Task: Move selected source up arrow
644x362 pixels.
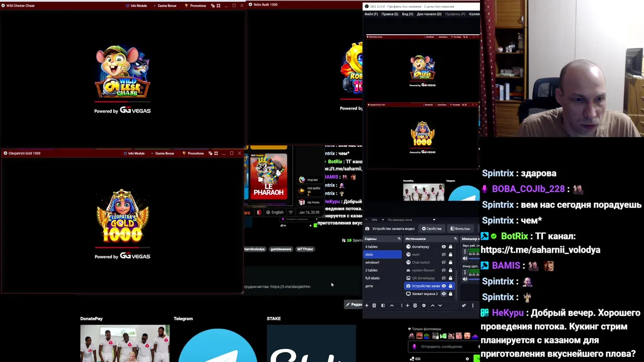Action: click(x=433, y=306)
